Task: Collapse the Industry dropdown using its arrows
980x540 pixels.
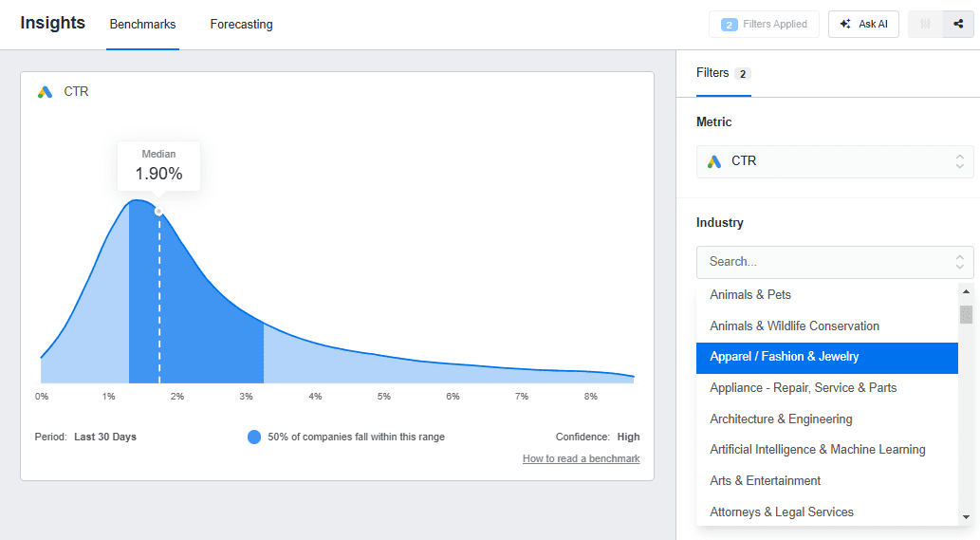Action: 959,262
